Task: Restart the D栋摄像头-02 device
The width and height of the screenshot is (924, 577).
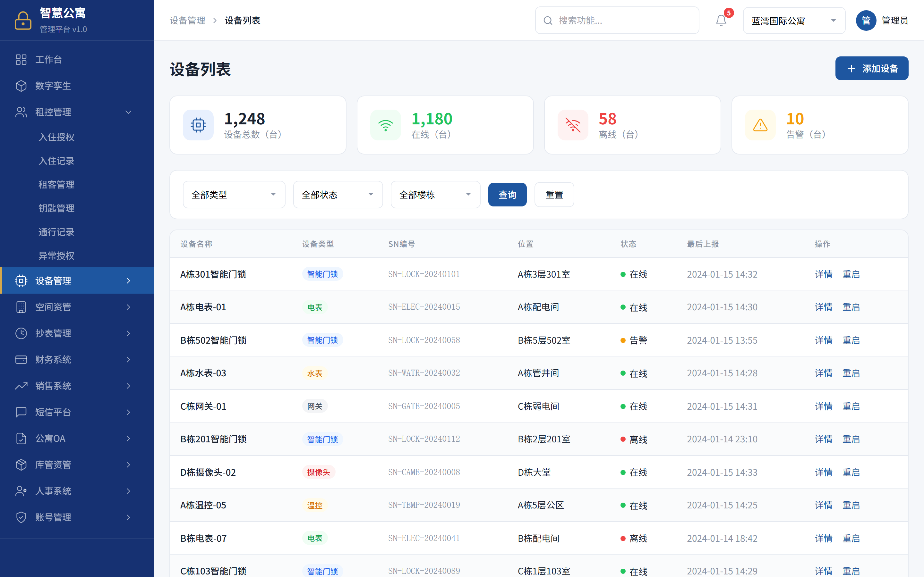Action: click(851, 472)
